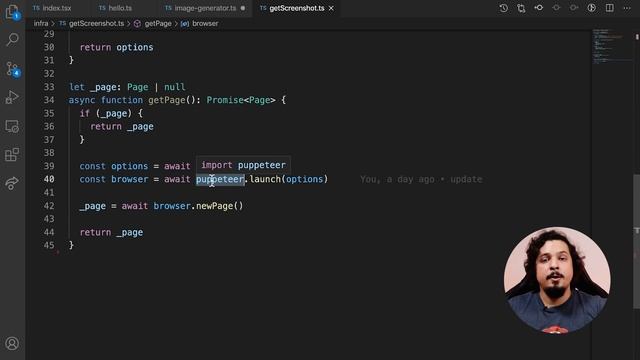Open the getScreenshot.ts breadcrumb
The width and height of the screenshot is (640, 360).
96,24
